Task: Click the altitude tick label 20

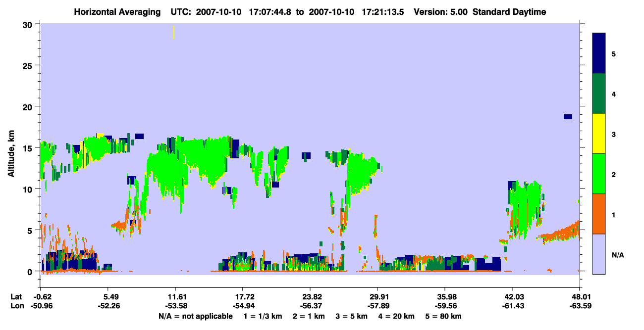Action: [29, 107]
